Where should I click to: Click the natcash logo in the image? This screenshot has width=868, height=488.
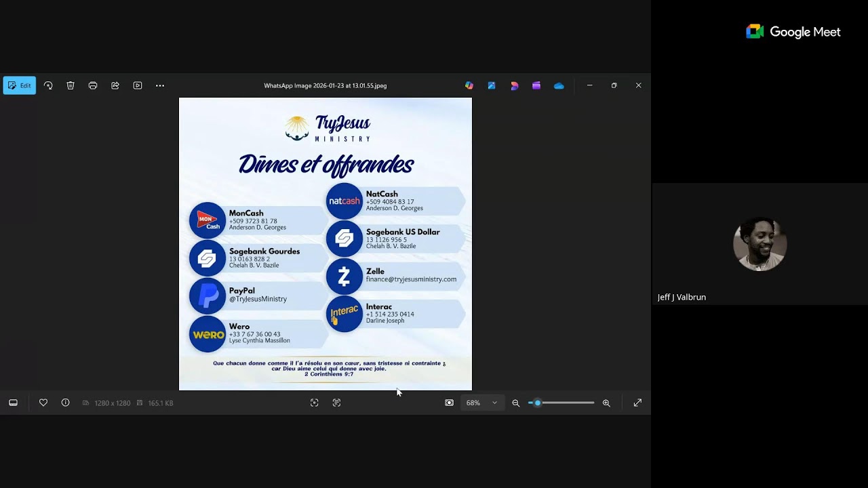[344, 201]
